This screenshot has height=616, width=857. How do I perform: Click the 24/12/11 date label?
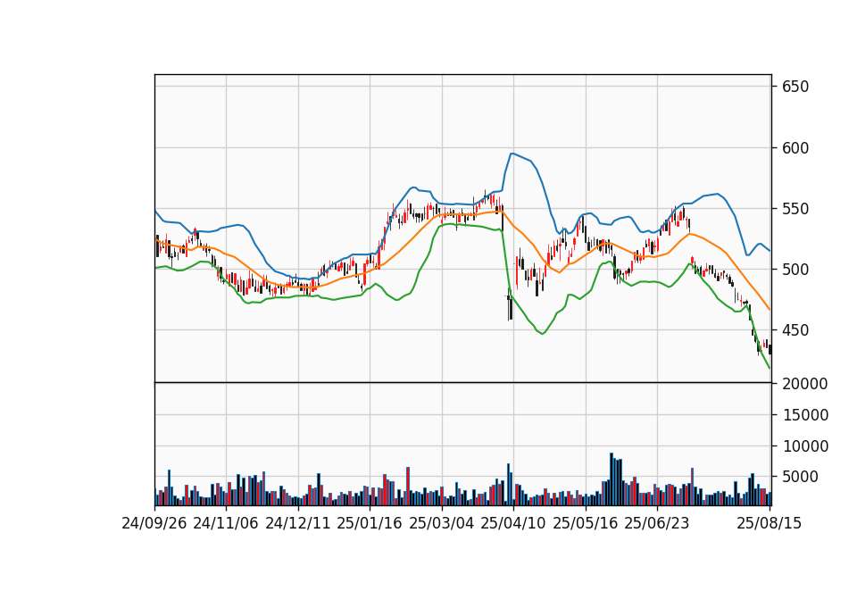click(298, 523)
